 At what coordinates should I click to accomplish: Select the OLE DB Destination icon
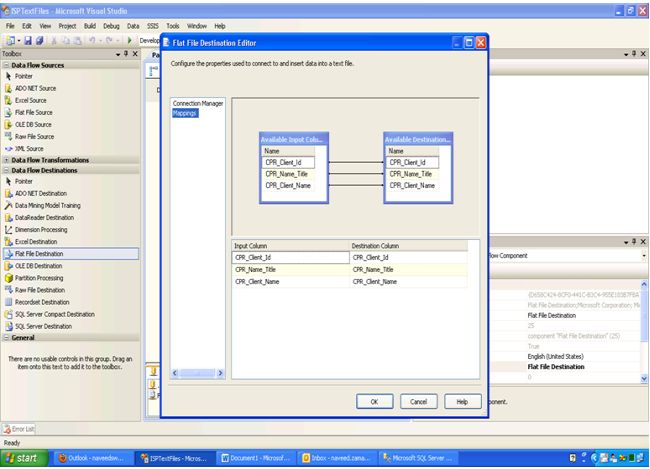(8, 266)
